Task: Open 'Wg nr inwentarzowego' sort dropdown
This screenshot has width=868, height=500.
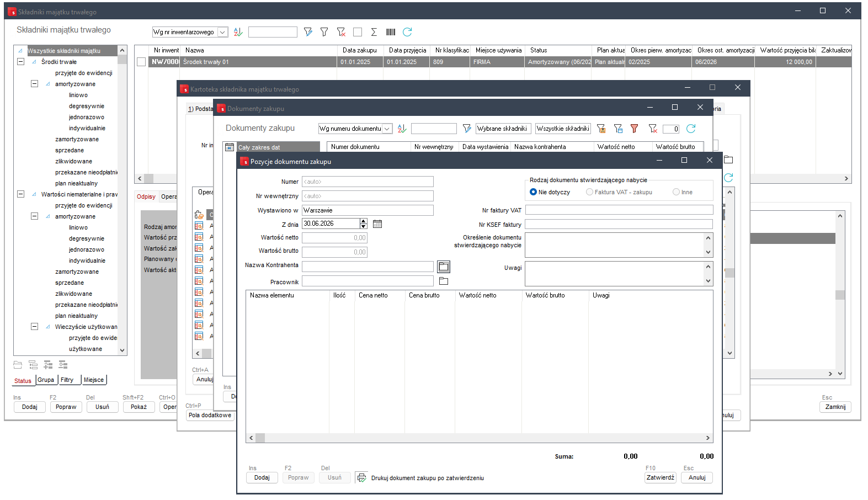Action: pos(222,33)
